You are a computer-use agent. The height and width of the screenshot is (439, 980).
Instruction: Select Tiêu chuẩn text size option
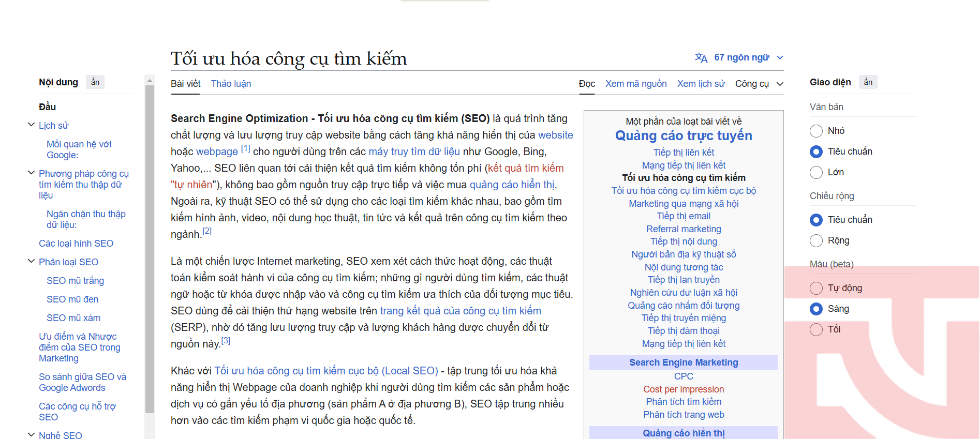coord(816,152)
